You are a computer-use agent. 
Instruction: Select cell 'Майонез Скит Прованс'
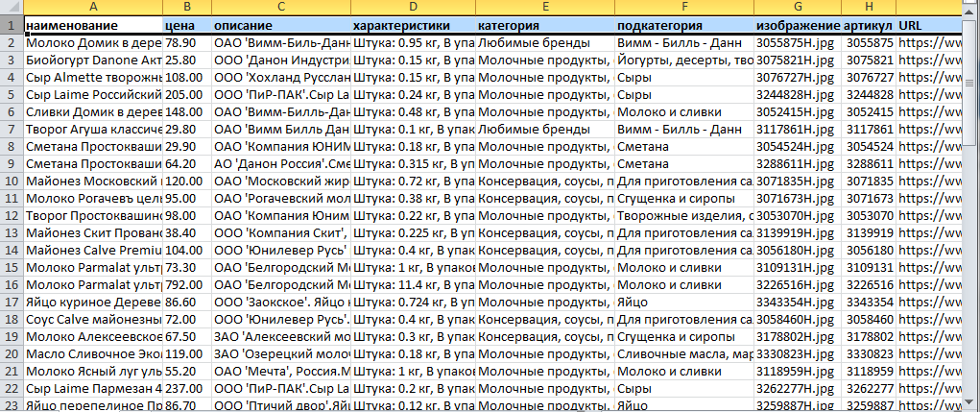(94, 233)
